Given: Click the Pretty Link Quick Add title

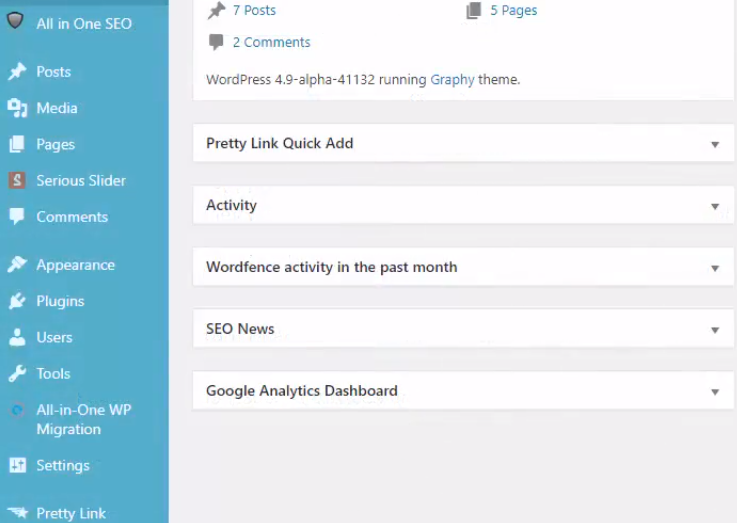Looking at the screenshot, I should (280, 143).
